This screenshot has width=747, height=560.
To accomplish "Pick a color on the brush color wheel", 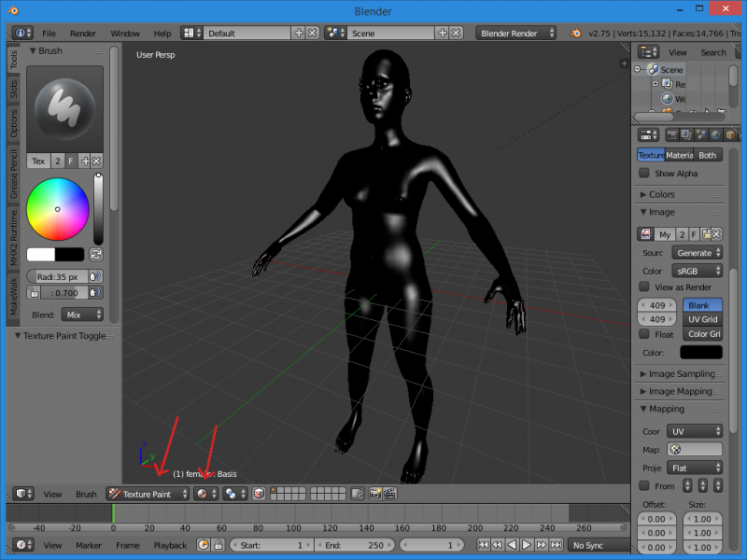I will coord(58,208).
